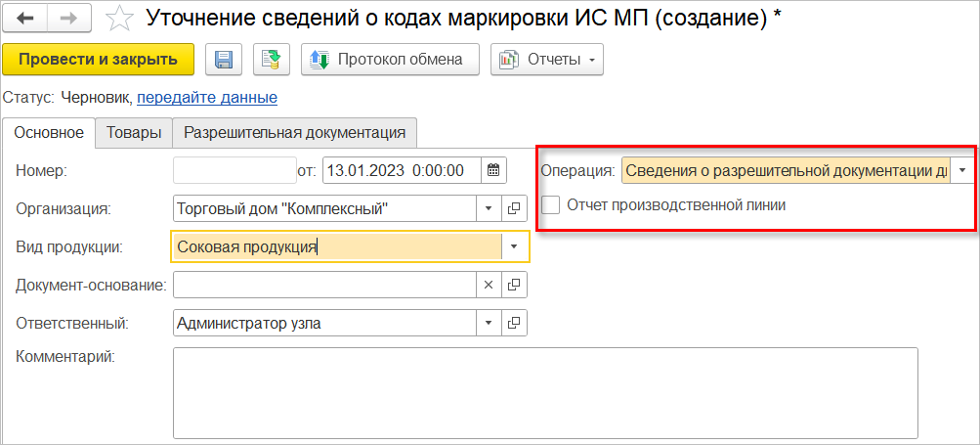This screenshot has height=445, width=980.
Task: Open the calendar date picker
Action: tap(493, 170)
